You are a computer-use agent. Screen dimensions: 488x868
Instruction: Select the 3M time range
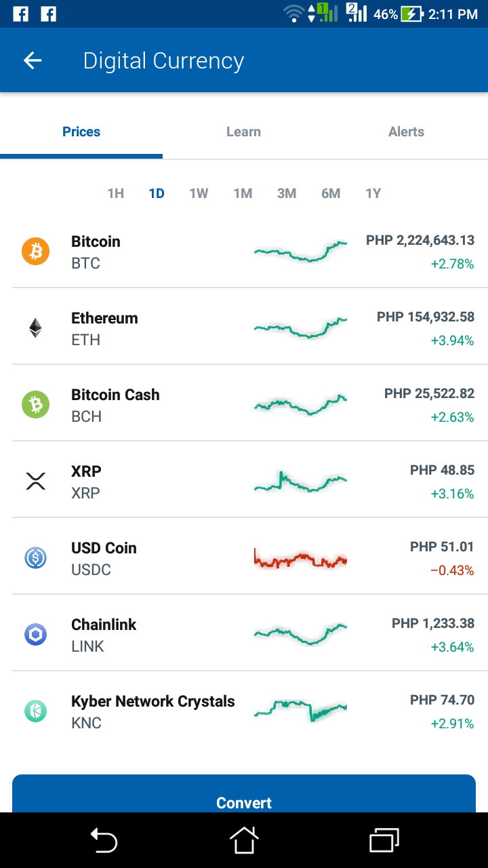[287, 193]
